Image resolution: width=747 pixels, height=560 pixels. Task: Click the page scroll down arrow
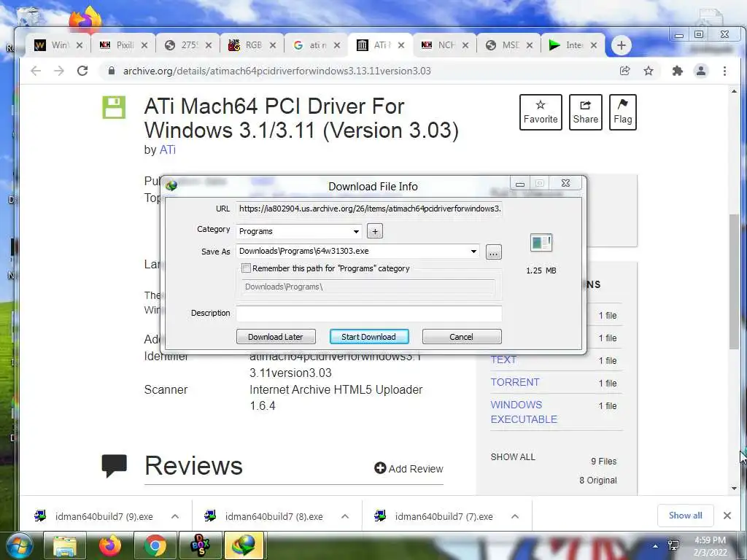[734, 488]
